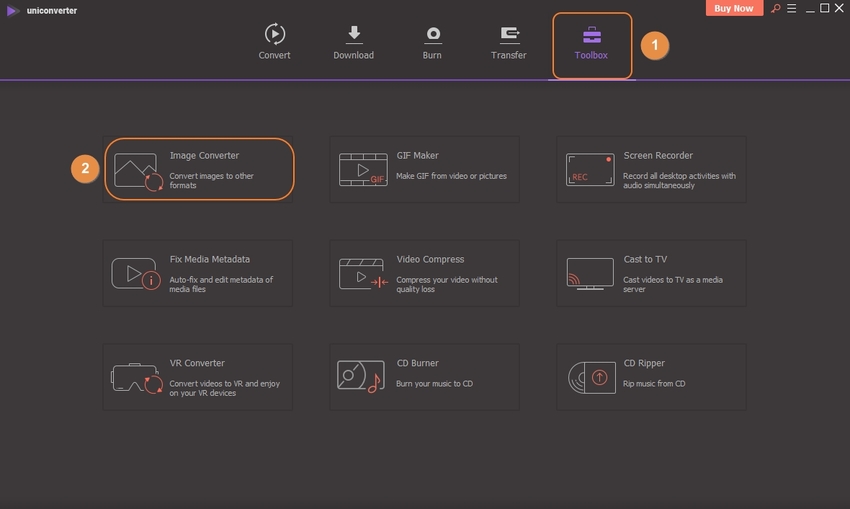Start Screen Recorder from REC icon

[x=589, y=170]
